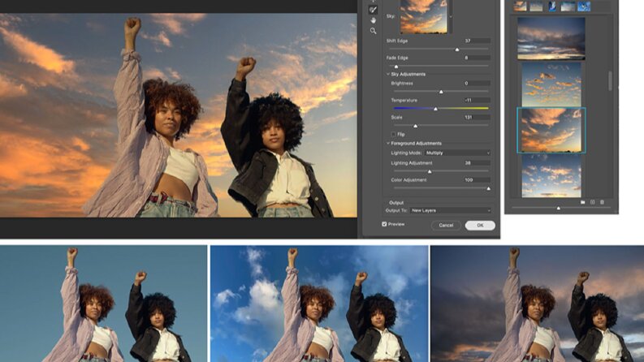Click the dark dusk sky sample image
644x362 pixels.
(538, 304)
